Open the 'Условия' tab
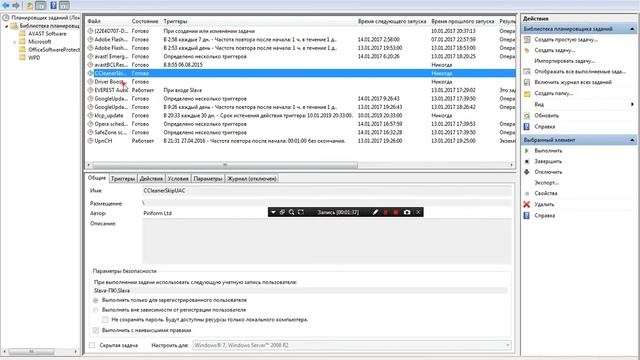The image size is (640, 360). (x=178, y=179)
